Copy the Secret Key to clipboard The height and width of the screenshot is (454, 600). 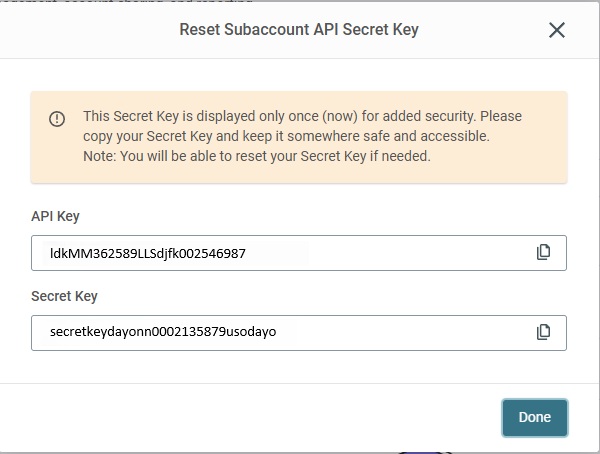543,332
